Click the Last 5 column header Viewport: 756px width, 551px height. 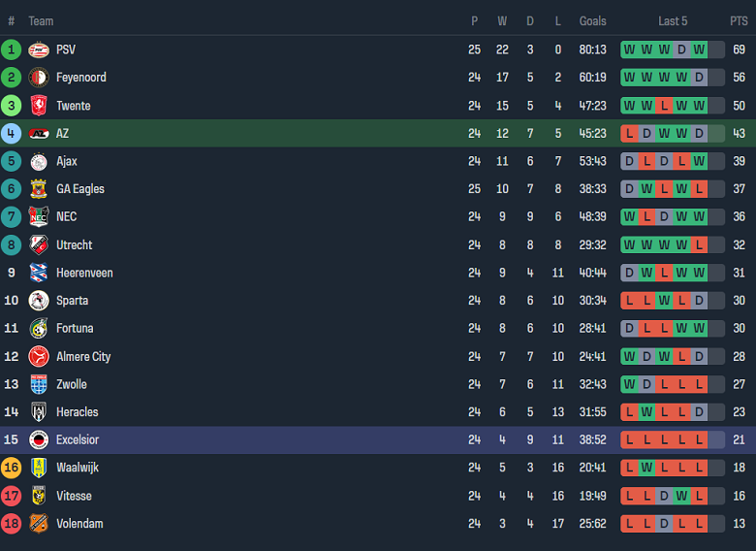pyautogui.click(x=673, y=21)
